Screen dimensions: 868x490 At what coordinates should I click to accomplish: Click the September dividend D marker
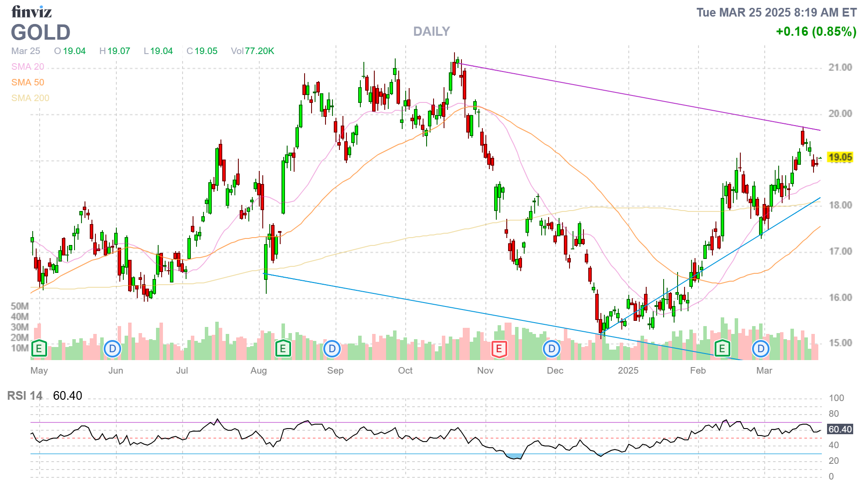click(332, 348)
